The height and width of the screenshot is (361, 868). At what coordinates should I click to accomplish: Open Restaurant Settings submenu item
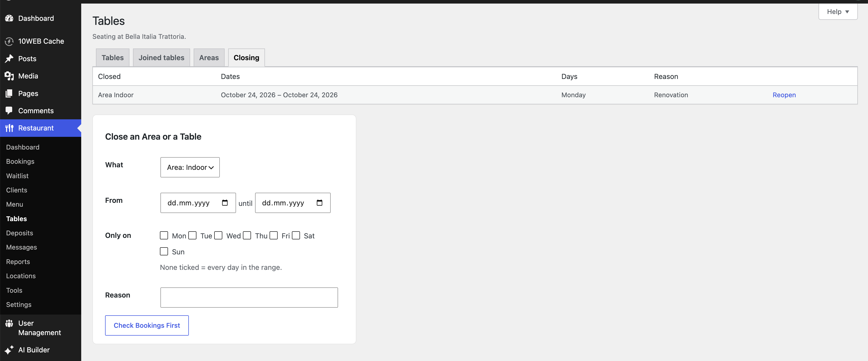click(19, 305)
